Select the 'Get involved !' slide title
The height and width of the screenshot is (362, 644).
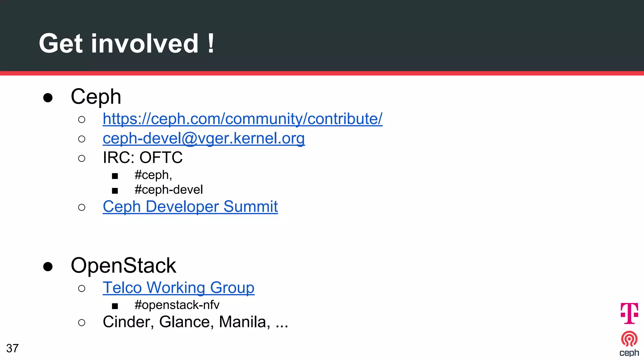pos(127,43)
